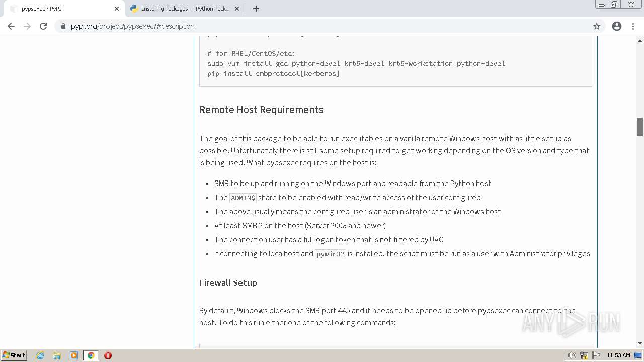Open the media player taskbar icon
This screenshot has width=644, height=362.
pos(74,355)
